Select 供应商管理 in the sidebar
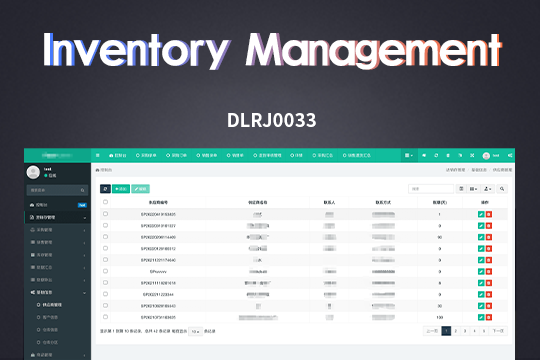The image size is (540, 360). (x=52, y=305)
